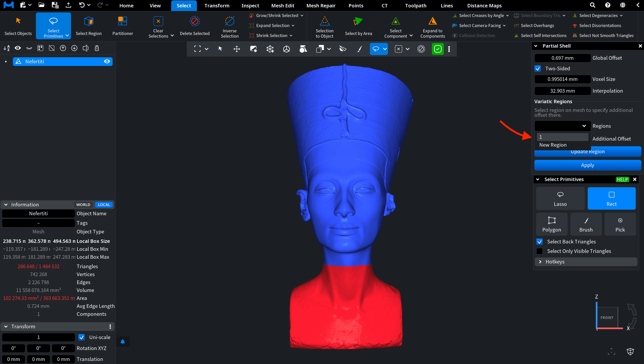Click Delete Selected icon

click(x=194, y=26)
